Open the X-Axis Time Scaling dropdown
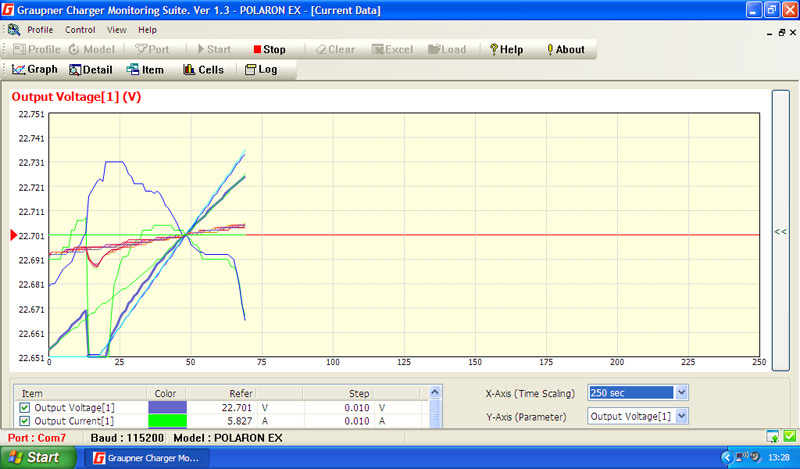The image size is (800, 469). [x=682, y=392]
